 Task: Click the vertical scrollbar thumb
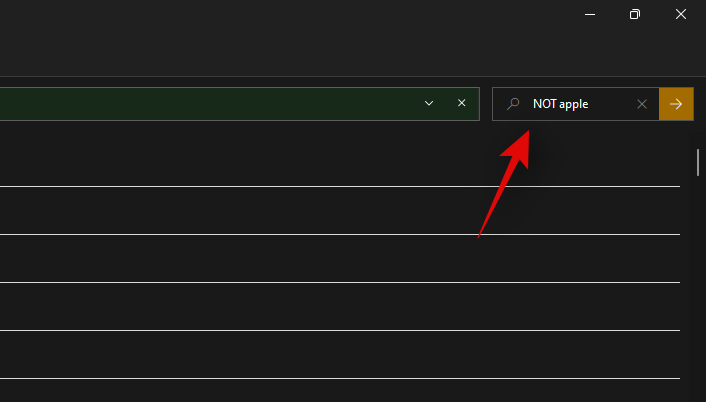point(698,162)
